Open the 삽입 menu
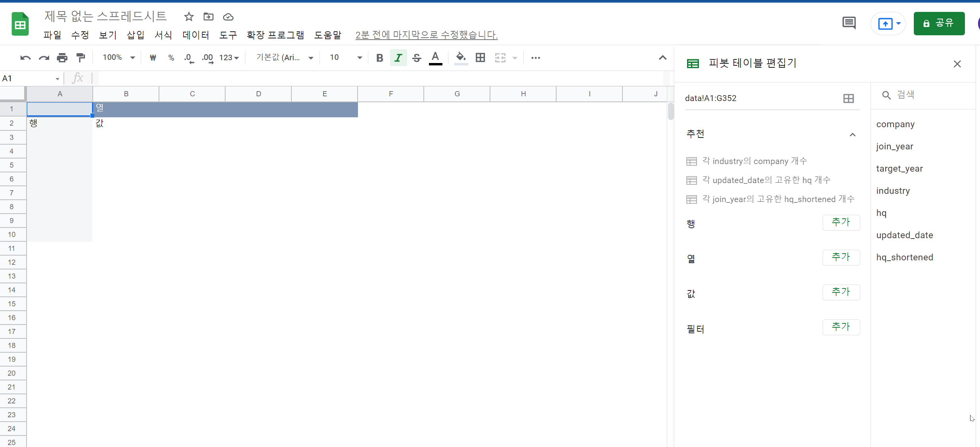980x447 pixels. pyautogui.click(x=135, y=35)
